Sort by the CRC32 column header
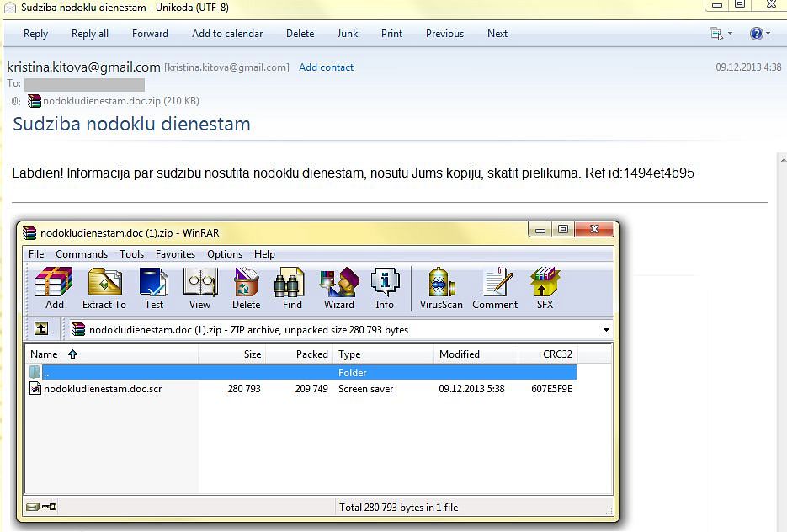This screenshot has width=787, height=532. click(548, 354)
